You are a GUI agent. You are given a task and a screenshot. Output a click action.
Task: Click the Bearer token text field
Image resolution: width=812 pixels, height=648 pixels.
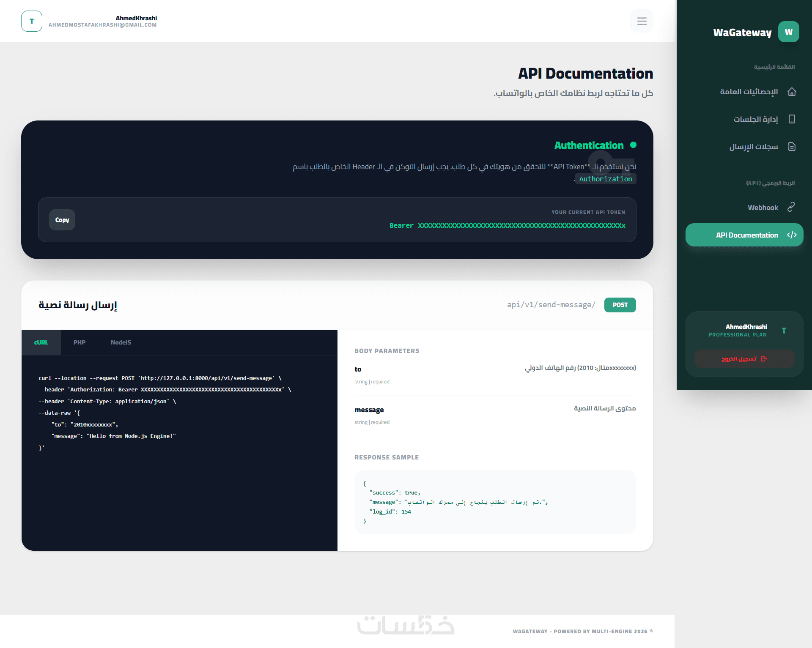(507, 226)
